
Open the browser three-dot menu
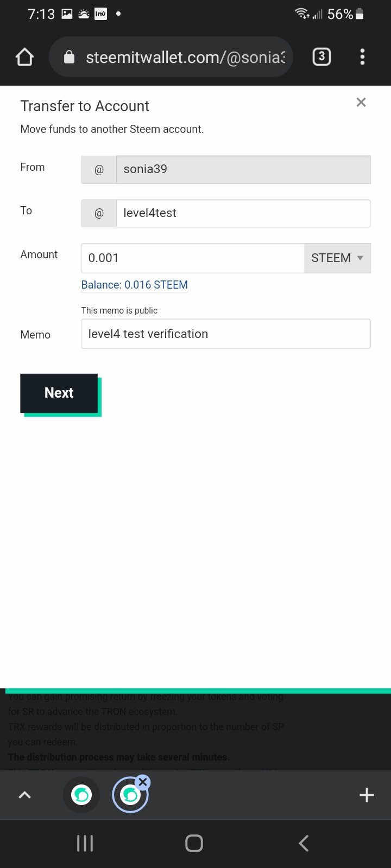[x=362, y=57]
